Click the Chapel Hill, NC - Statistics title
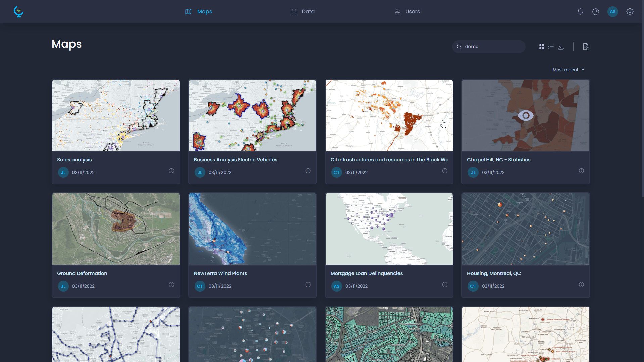Screen dimensions: 644x362 pos(499,160)
